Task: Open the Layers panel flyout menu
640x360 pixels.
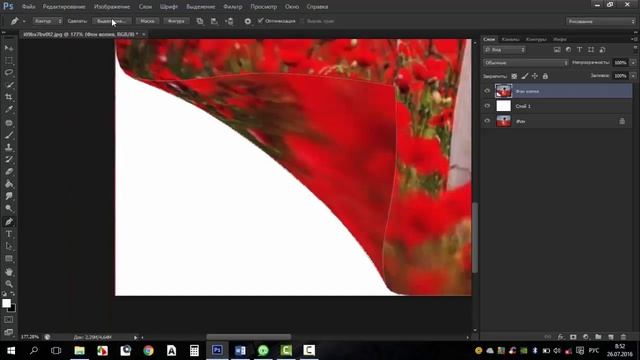Action: [x=635, y=39]
